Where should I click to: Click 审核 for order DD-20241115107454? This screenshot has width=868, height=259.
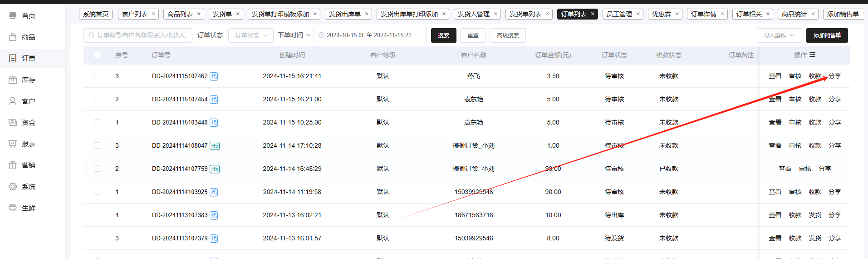click(795, 99)
